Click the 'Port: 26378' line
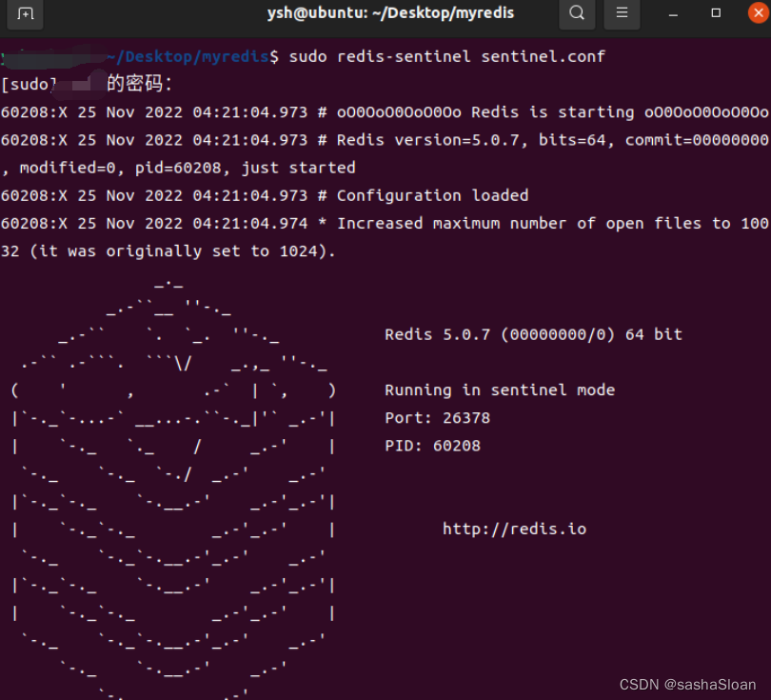 click(437, 418)
